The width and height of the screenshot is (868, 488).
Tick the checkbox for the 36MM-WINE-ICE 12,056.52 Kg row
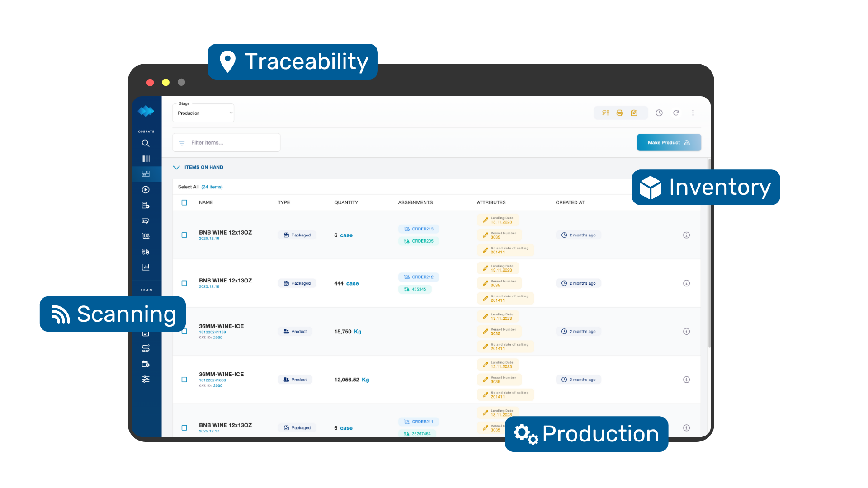click(184, 380)
